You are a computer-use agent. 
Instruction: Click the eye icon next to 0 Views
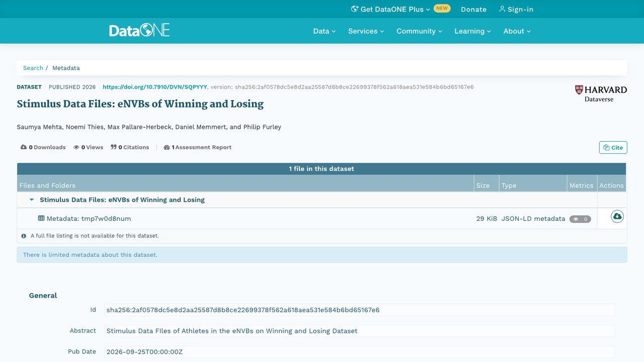(76, 147)
